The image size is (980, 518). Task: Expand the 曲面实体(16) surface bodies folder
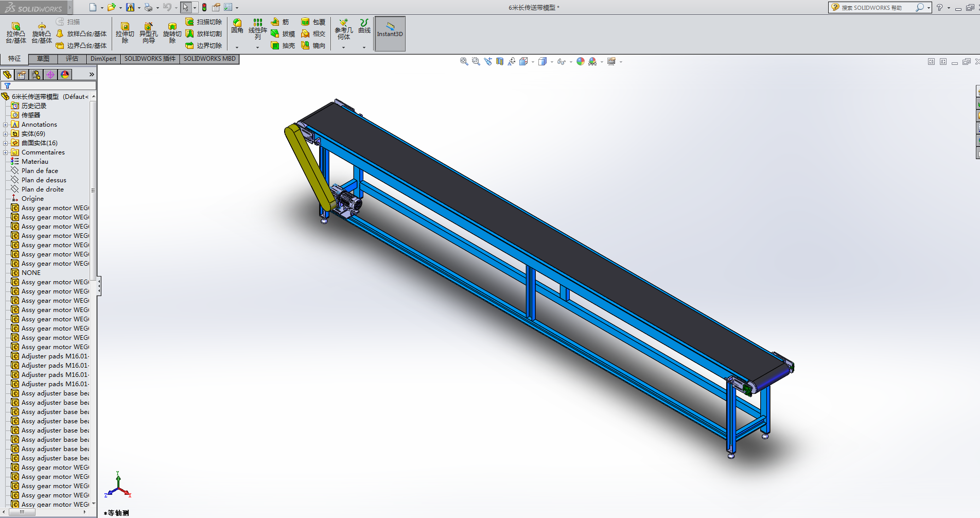pos(5,143)
